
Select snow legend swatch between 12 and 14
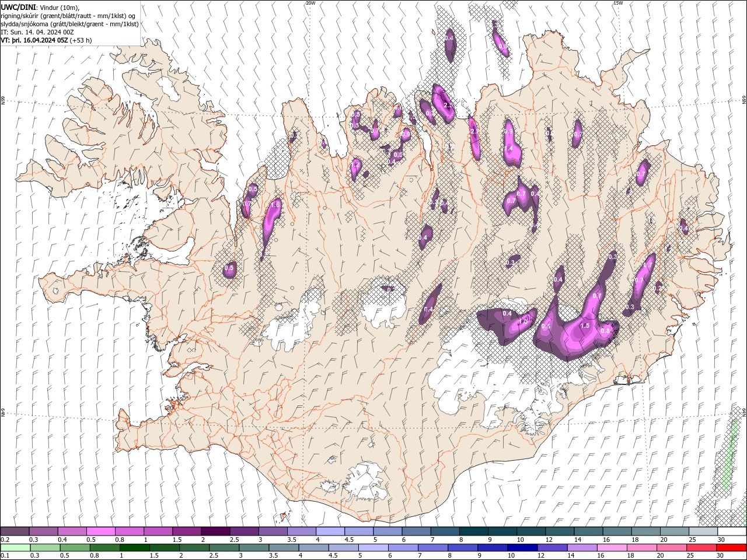[x=560, y=531]
